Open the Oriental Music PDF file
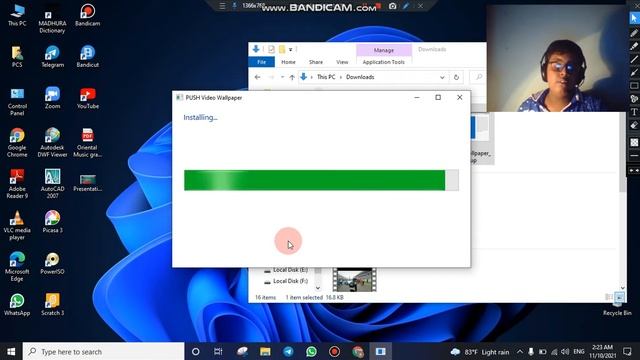This screenshot has width=640, height=360. tap(87, 142)
